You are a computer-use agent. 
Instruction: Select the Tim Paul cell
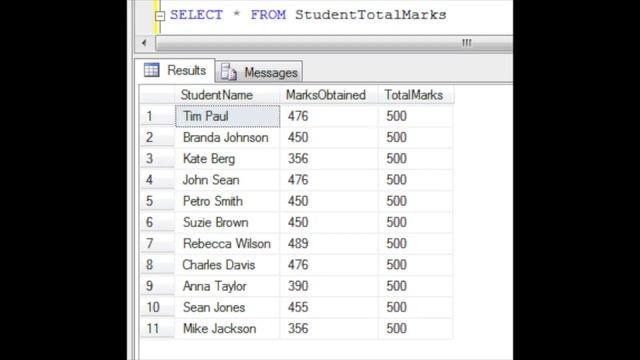tap(227, 116)
